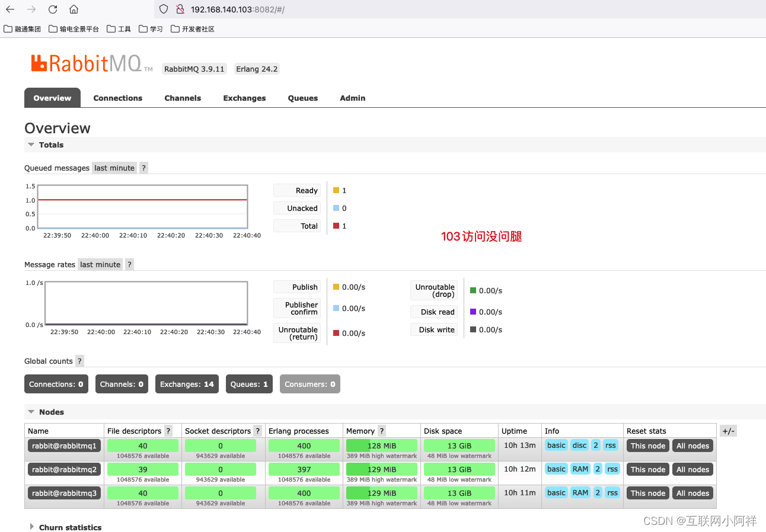
Task: Switch to the Connections tab
Action: point(118,98)
